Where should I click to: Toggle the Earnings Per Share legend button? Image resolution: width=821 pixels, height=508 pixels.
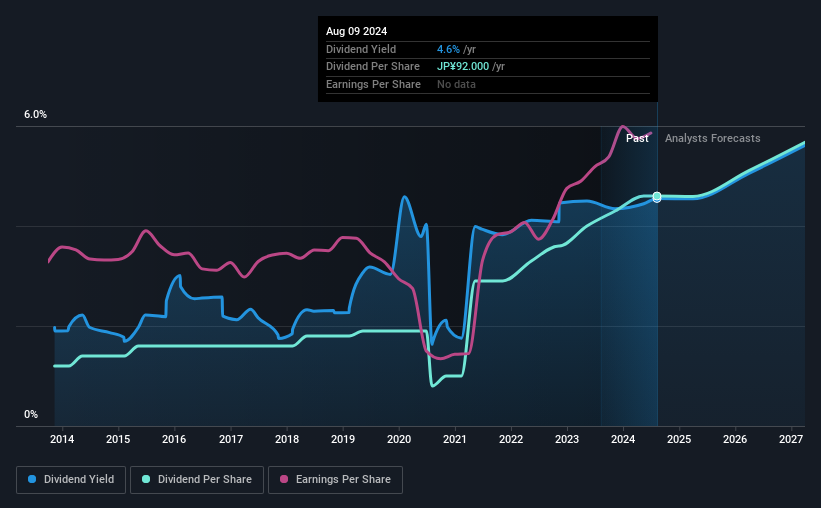(x=335, y=480)
